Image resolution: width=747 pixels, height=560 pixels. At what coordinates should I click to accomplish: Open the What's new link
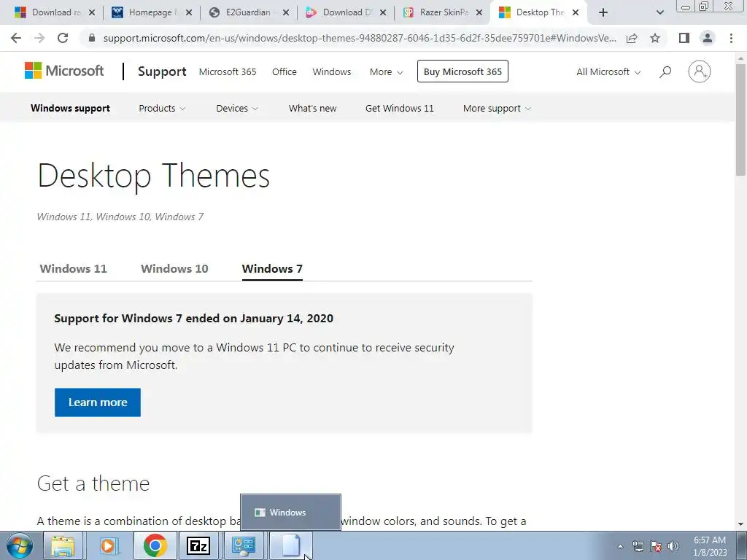click(x=312, y=108)
